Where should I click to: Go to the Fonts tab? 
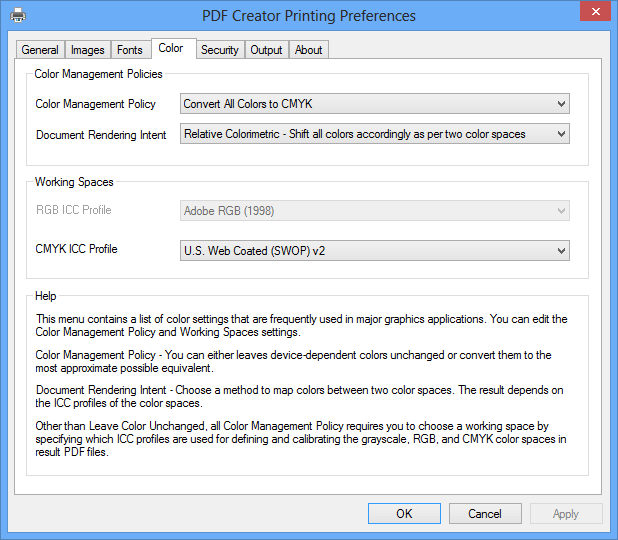(x=130, y=50)
